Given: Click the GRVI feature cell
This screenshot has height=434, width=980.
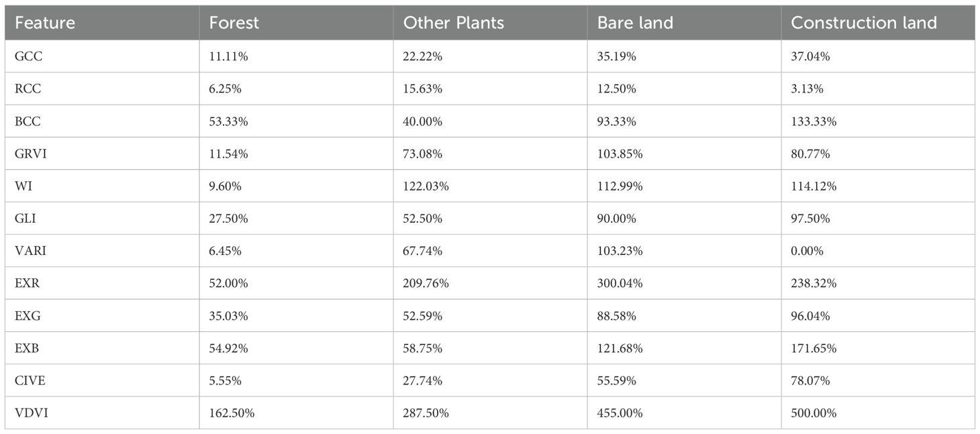Looking at the screenshot, I should 30,154.
